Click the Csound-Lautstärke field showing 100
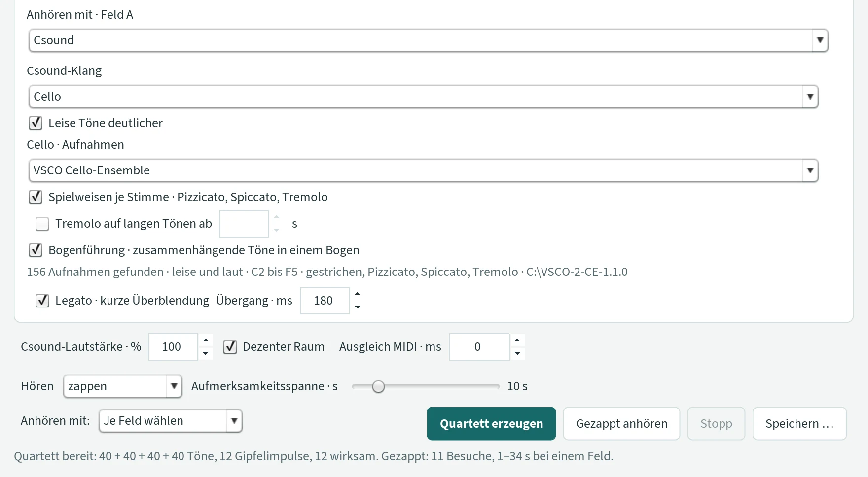This screenshot has width=868, height=477. point(173,347)
